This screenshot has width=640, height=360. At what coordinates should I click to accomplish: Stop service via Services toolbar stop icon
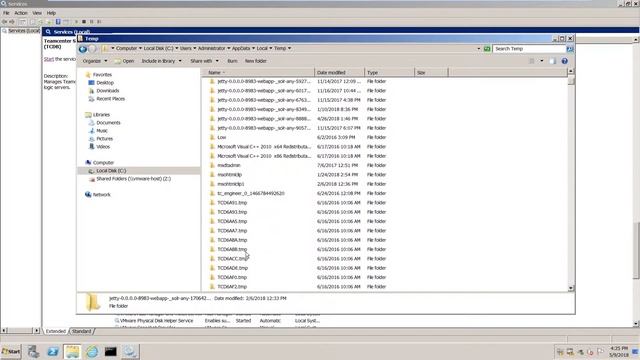click(84, 22)
